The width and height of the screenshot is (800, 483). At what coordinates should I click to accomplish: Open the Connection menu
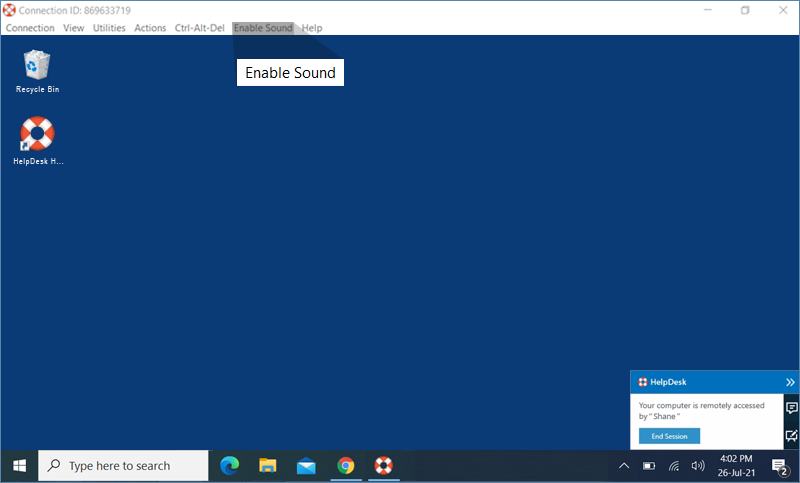[30, 28]
